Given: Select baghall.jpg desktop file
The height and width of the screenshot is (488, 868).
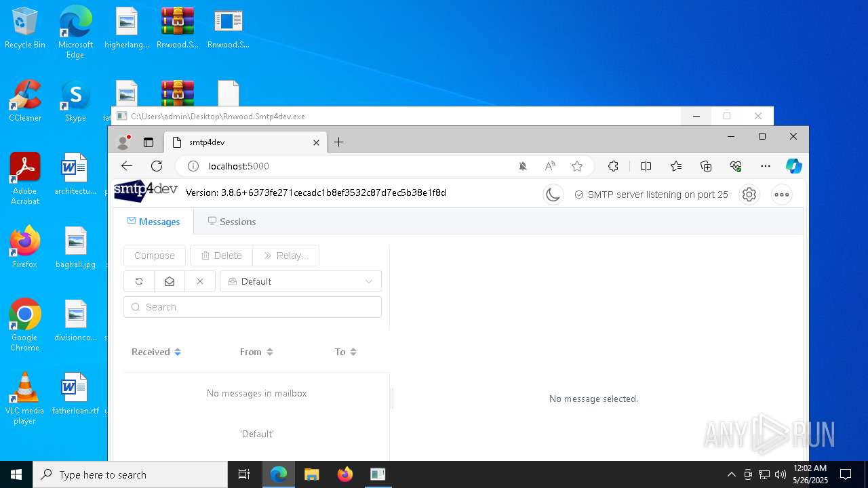Looking at the screenshot, I should coord(75,248).
